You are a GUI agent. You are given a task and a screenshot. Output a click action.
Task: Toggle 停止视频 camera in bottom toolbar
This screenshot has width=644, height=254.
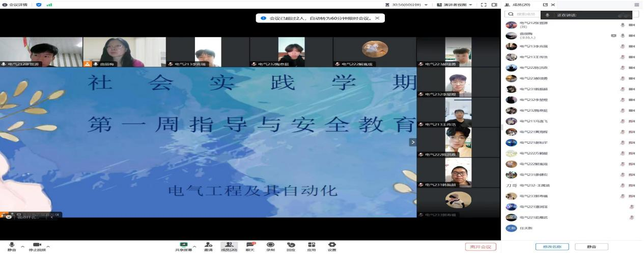(x=37, y=246)
